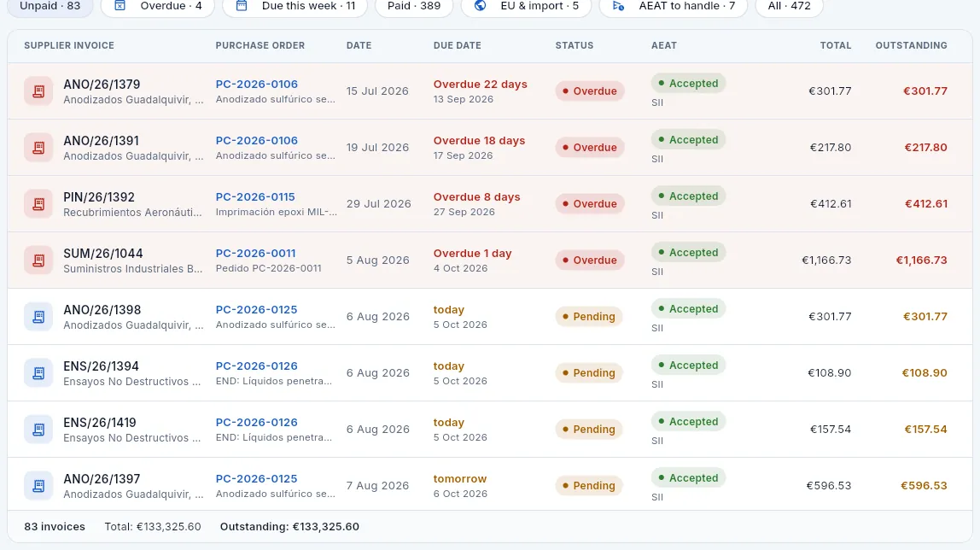Click the calendar-x icon in the Overdue filter

(x=120, y=6)
